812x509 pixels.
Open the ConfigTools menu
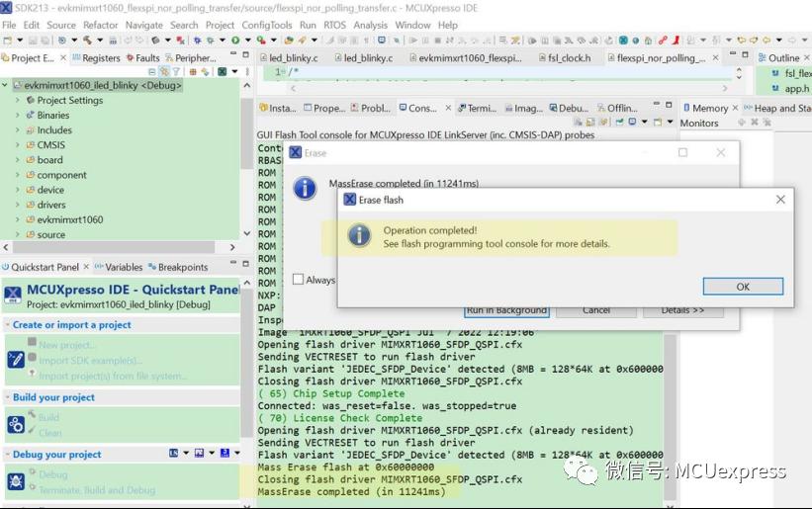(x=267, y=25)
